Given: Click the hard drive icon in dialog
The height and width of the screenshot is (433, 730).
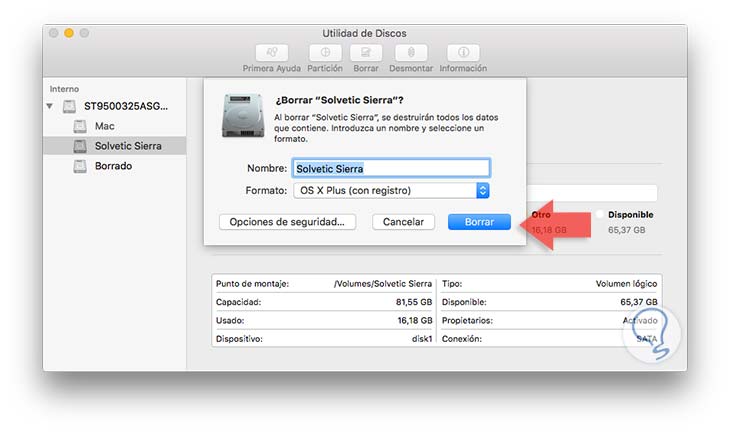Looking at the screenshot, I should [243, 115].
